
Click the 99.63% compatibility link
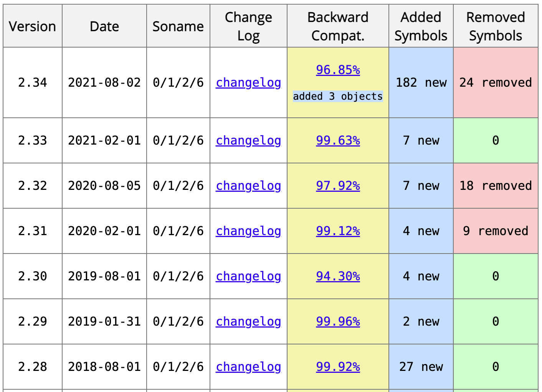click(x=338, y=140)
